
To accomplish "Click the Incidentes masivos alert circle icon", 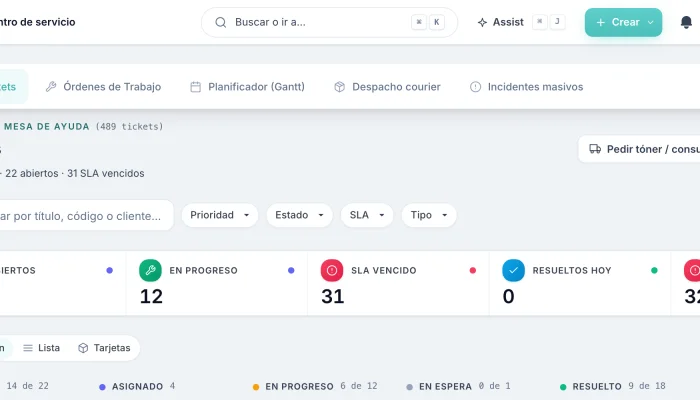I will tap(475, 87).
